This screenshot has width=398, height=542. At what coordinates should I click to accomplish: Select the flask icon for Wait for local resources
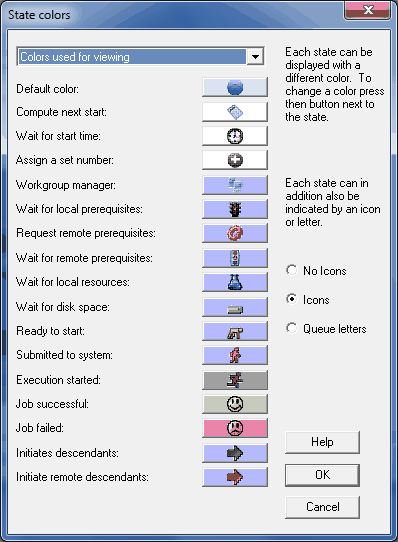tap(235, 282)
